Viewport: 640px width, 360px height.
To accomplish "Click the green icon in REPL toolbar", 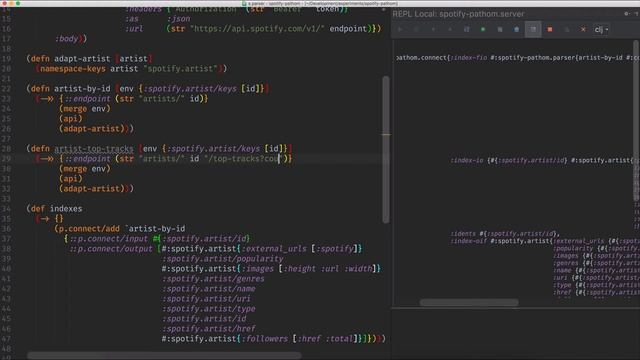I will pyautogui.click(x=483, y=29).
